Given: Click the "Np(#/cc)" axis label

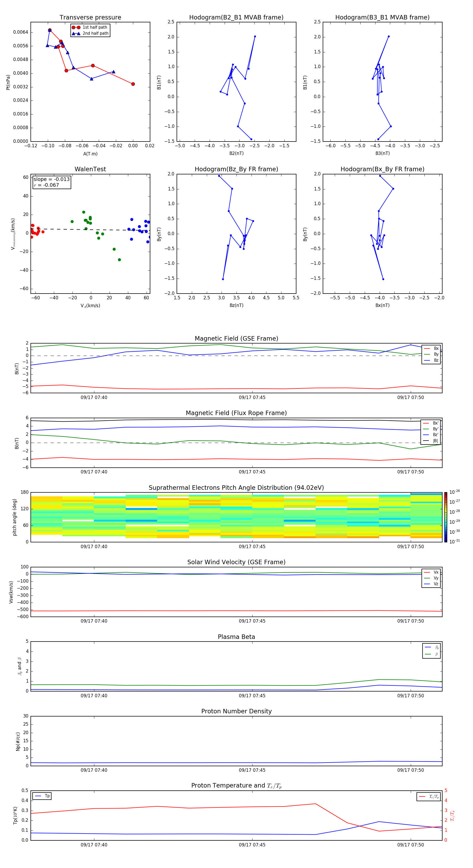Looking at the screenshot, I should point(18,741).
